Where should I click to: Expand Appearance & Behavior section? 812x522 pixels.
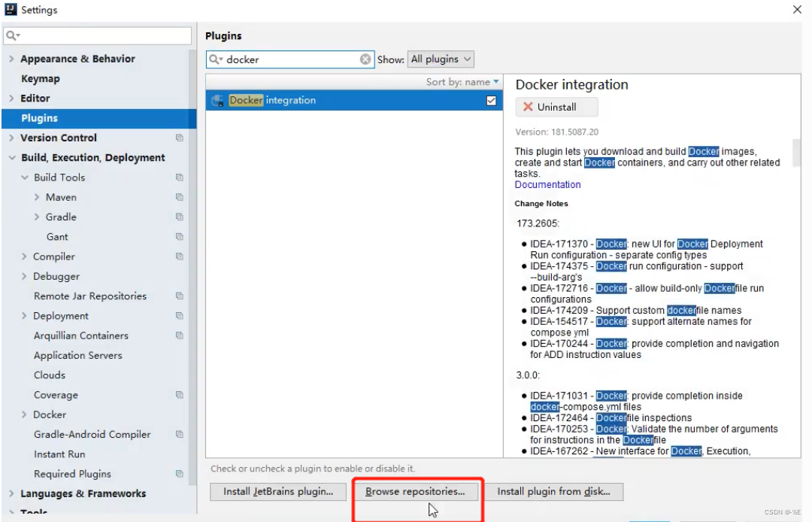click(11, 59)
